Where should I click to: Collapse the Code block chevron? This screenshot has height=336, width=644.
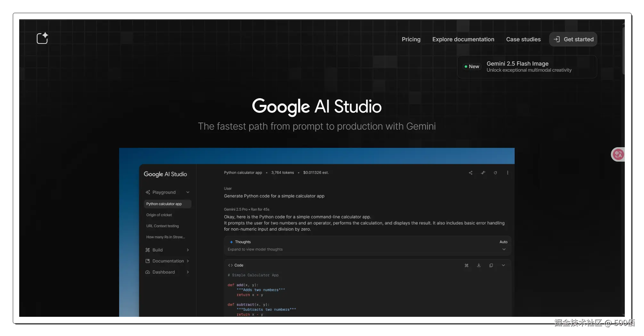(x=503, y=265)
